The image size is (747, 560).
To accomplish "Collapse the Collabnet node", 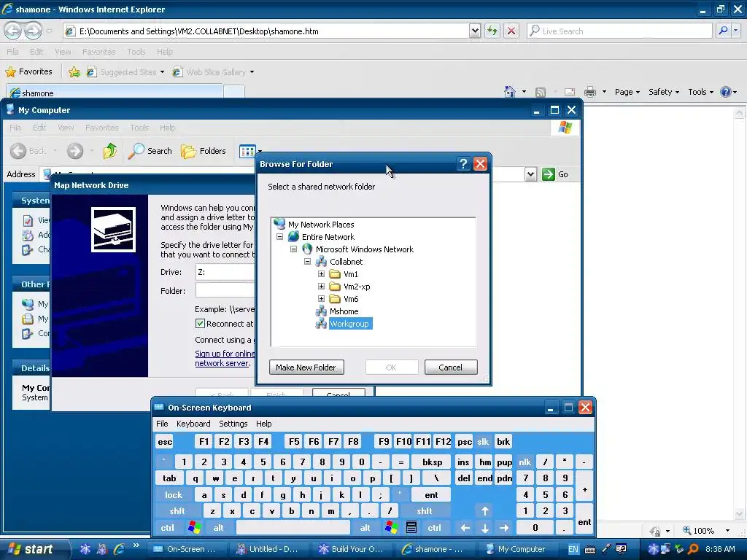I will [x=307, y=262].
